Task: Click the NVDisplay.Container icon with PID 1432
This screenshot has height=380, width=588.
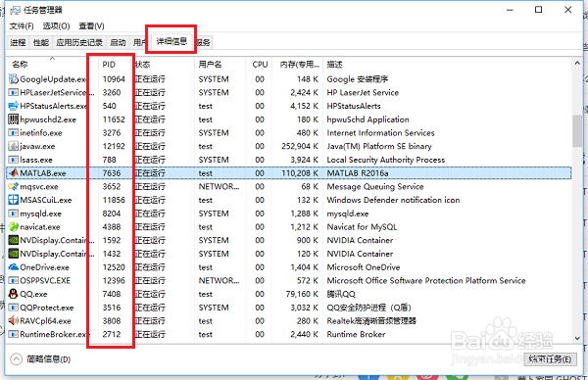Action: pyautogui.click(x=13, y=254)
